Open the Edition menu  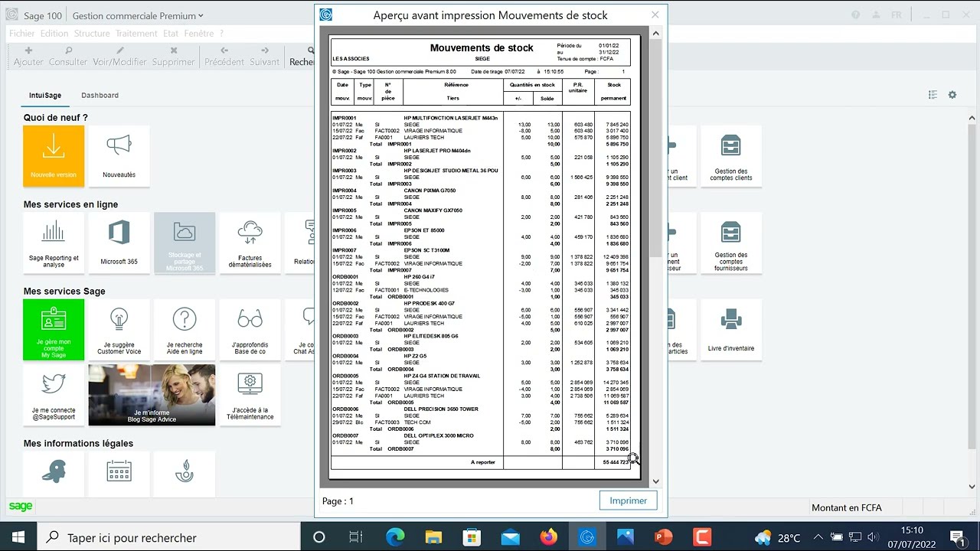[x=54, y=34]
